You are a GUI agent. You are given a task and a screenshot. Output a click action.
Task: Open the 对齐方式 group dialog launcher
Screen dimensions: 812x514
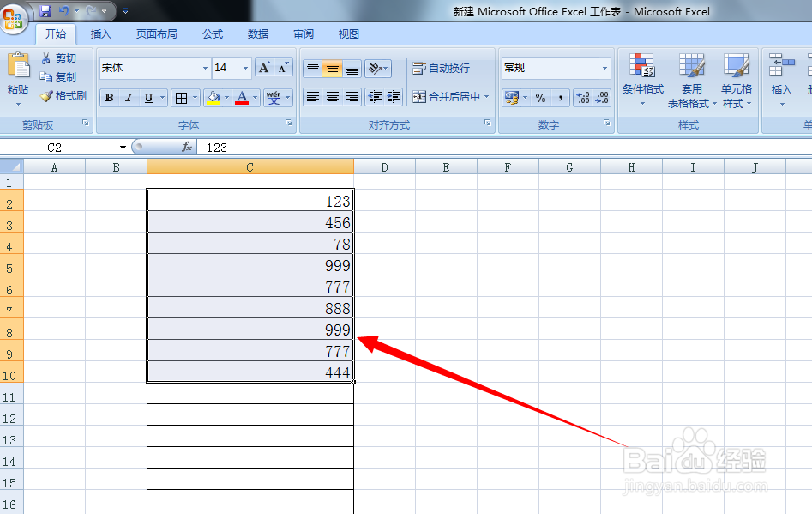click(x=487, y=124)
